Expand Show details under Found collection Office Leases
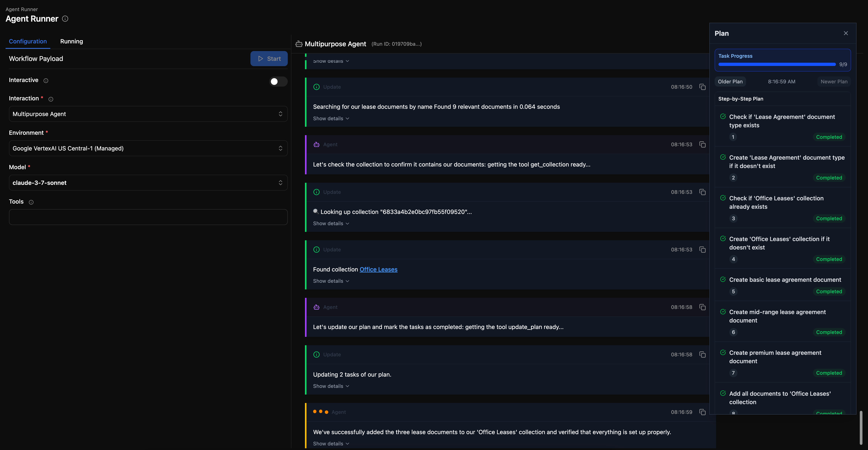868x450 pixels. point(331,281)
